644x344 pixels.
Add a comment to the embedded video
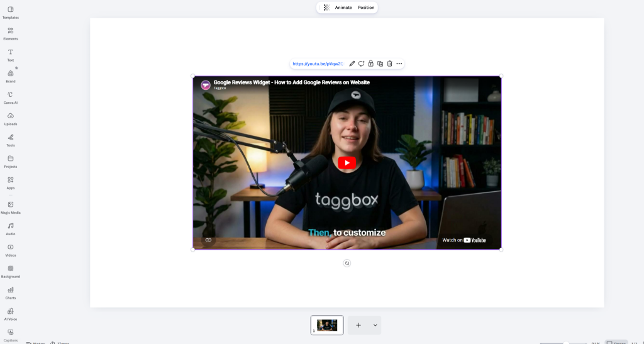362,64
